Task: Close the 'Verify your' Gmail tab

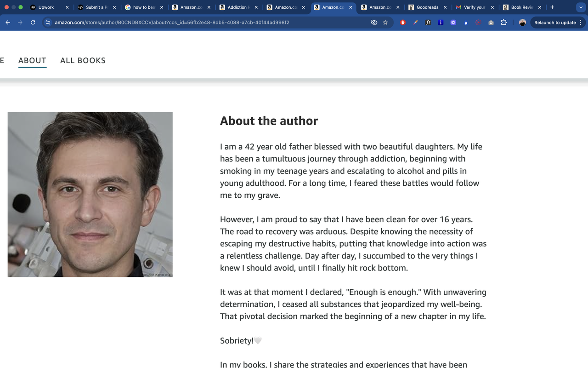Action: (x=492, y=7)
